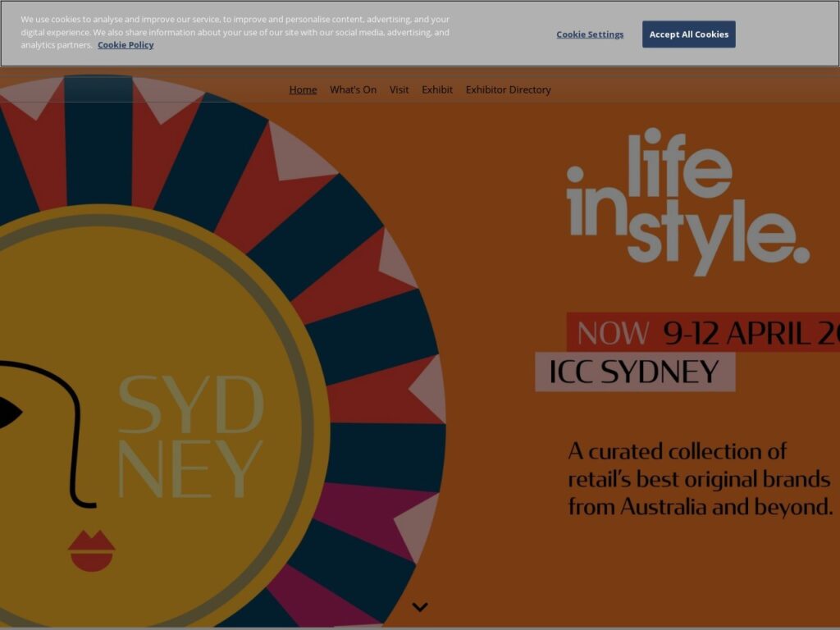Click the life instyle logo
This screenshot has height=630, width=840.
(x=688, y=203)
